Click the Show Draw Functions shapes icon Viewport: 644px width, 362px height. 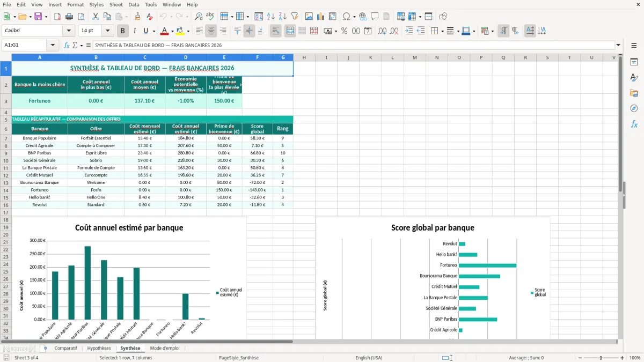443,17
